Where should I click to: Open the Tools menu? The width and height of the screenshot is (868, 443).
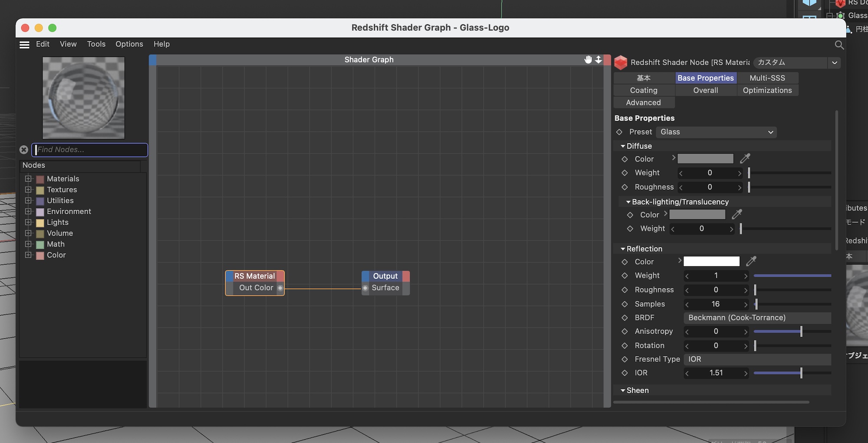[x=96, y=44]
